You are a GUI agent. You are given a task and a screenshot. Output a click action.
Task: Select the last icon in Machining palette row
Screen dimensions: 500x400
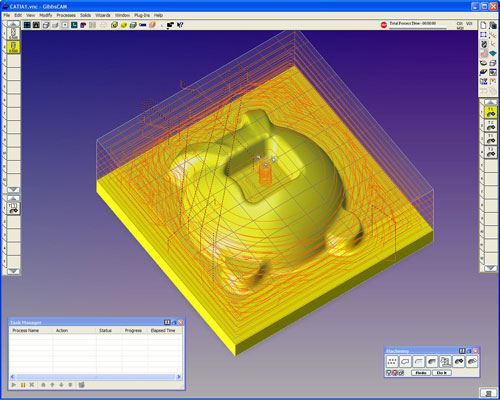click(x=472, y=361)
